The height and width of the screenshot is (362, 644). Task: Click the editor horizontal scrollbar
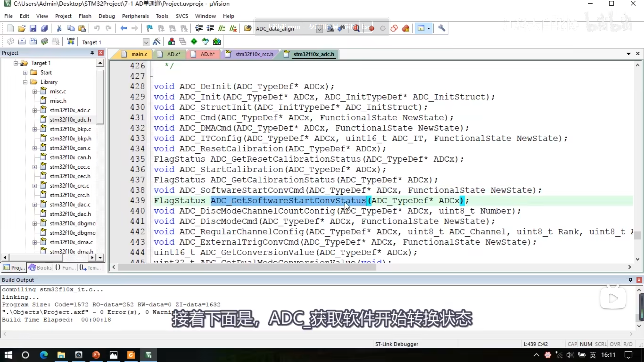(x=247, y=267)
